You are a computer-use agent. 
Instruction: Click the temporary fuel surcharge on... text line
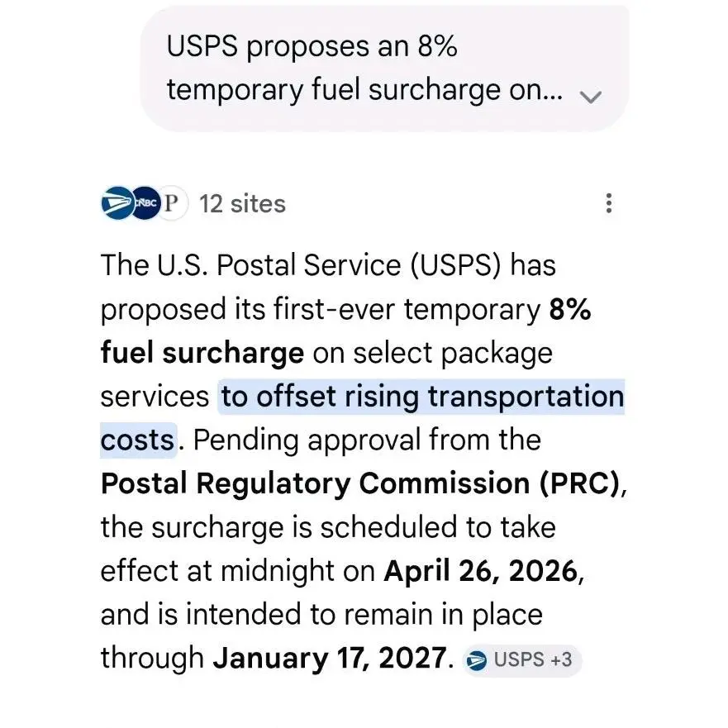tap(365, 89)
